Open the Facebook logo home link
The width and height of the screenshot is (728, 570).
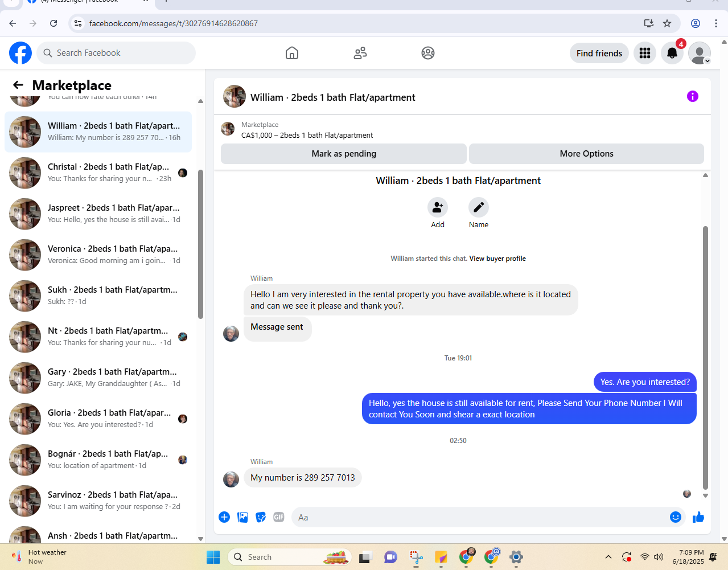20,53
